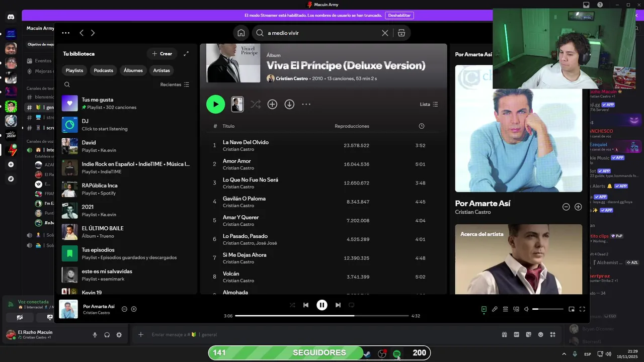Seek in the song progress bar
Viewport: 644px width, 362px height.
click(x=322, y=316)
